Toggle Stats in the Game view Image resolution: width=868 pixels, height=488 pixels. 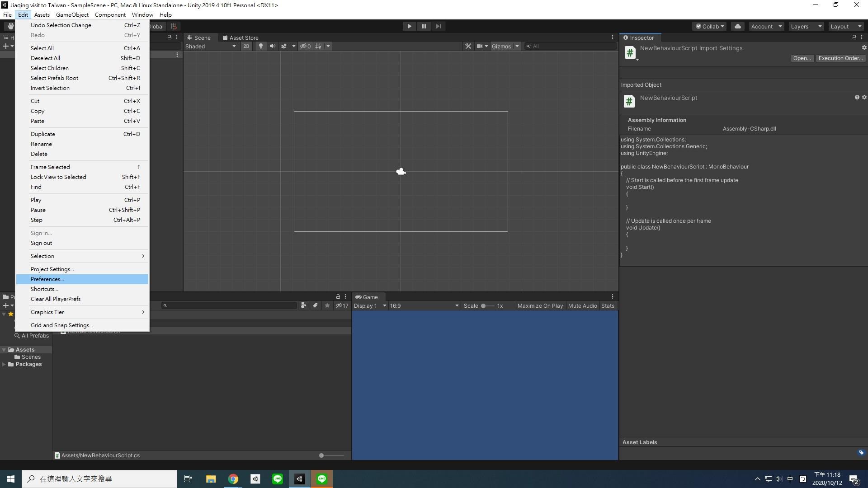click(608, 306)
